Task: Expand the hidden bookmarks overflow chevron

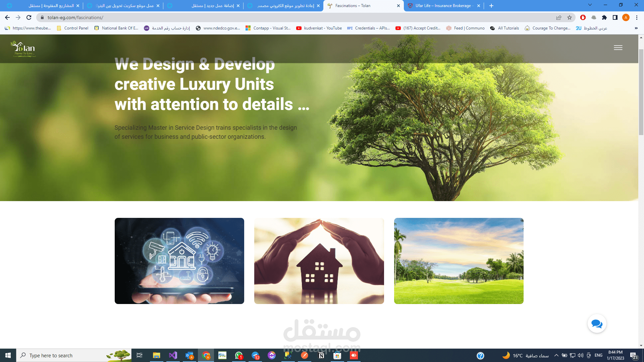Action: pyautogui.click(x=636, y=28)
